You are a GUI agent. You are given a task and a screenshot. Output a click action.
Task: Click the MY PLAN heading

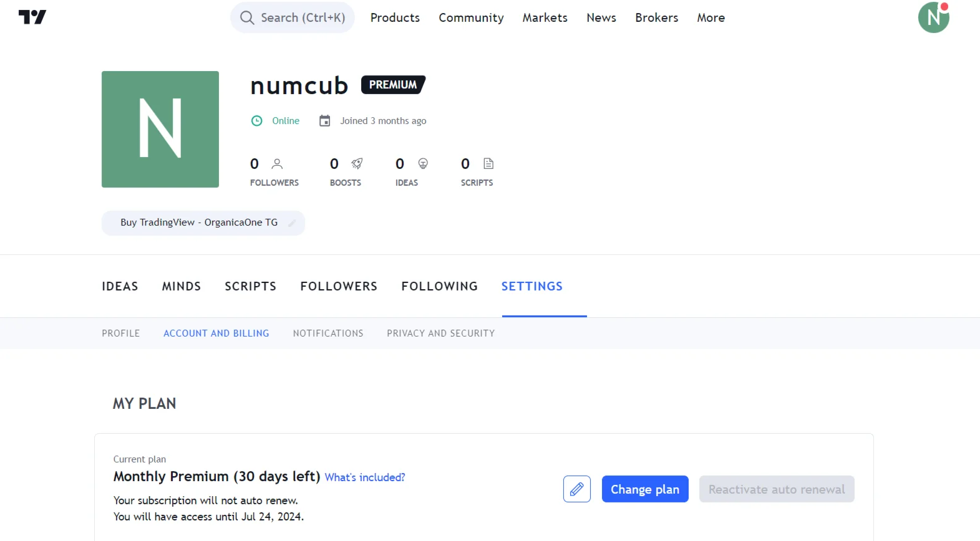(144, 404)
